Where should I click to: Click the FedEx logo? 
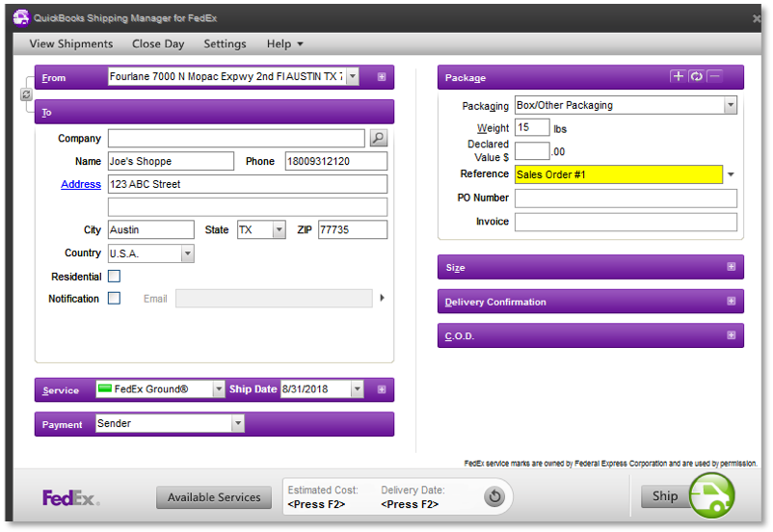[x=71, y=498]
